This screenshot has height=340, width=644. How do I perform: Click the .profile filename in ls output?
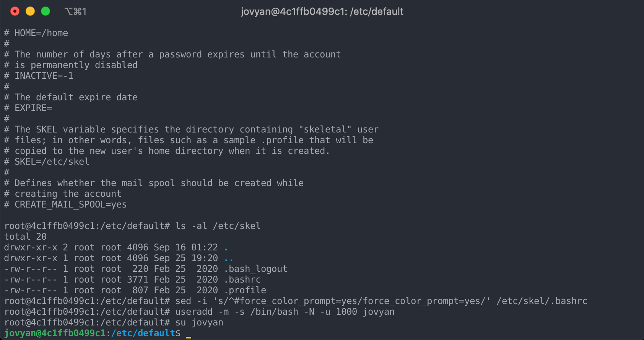click(x=245, y=290)
